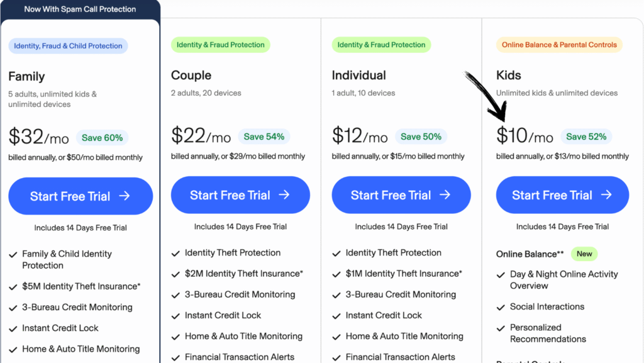
Task: Begin the Kids plan free trial
Action: pos(562,195)
